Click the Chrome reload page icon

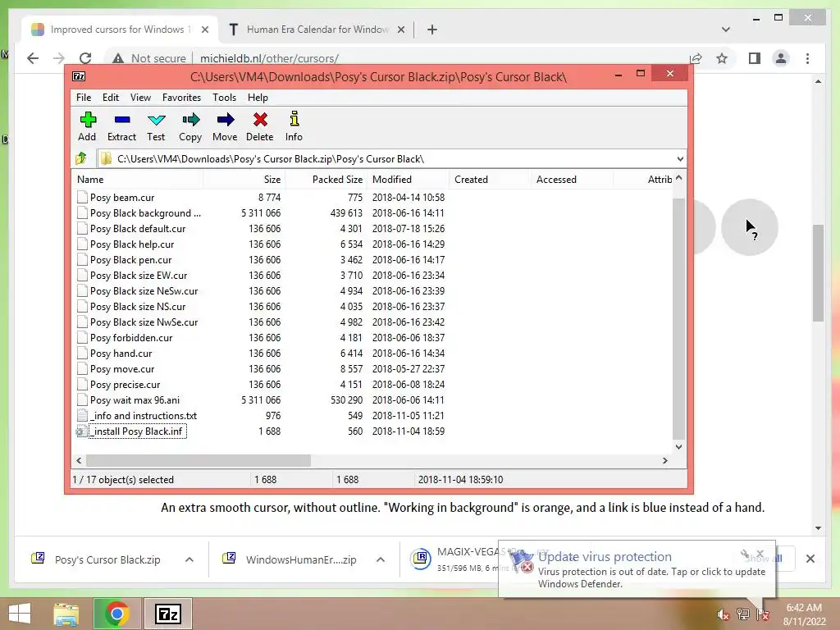point(85,58)
